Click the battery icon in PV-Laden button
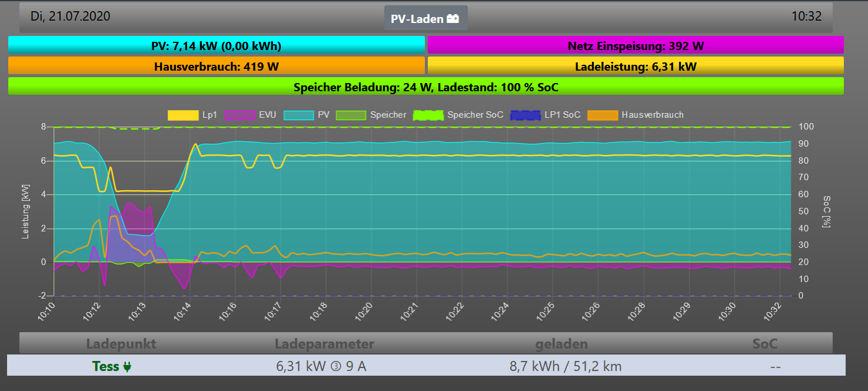The image size is (868, 391). (x=453, y=19)
